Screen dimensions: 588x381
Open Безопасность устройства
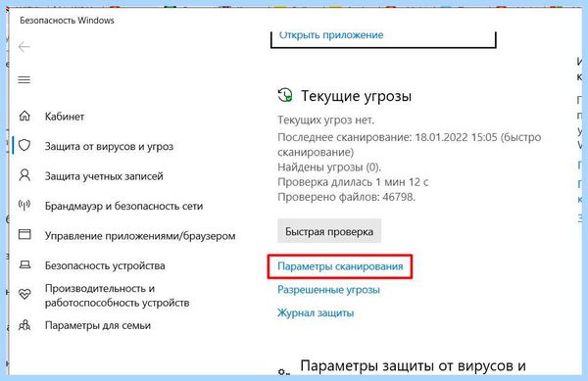pos(105,265)
